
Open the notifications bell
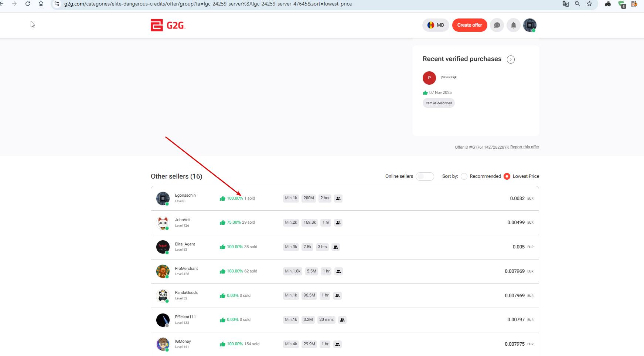pyautogui.click(x=514, y=25)
